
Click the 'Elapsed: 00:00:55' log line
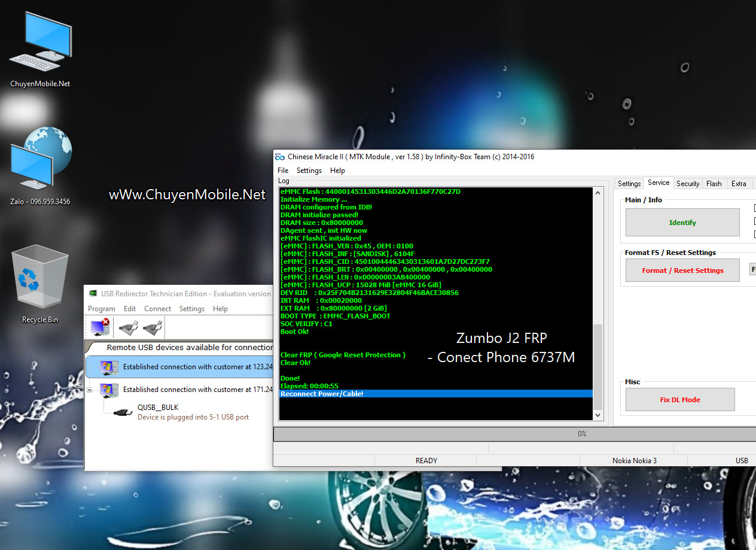(x=309, y=386)
